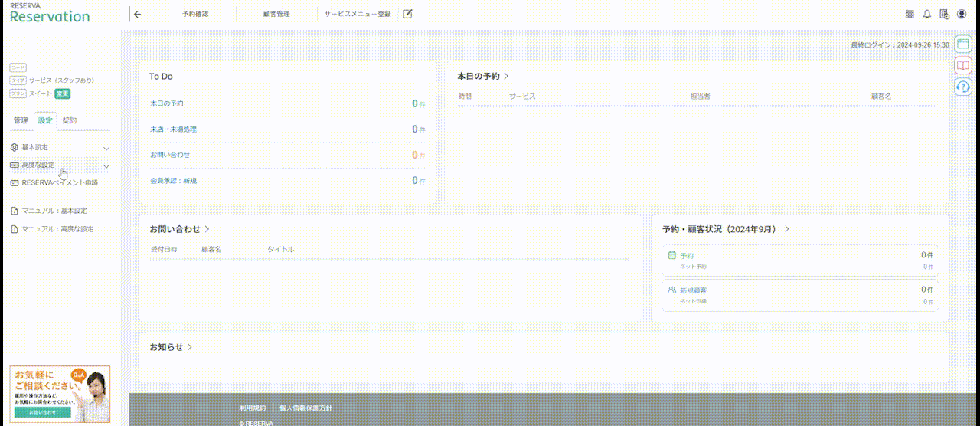980x426 pixels.
Task: Select 本日の予約 row in To Do
Action: (x=288, y=103)
